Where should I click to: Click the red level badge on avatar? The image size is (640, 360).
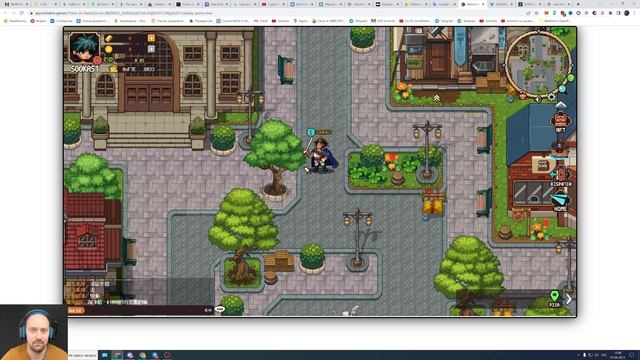(97, 60)
